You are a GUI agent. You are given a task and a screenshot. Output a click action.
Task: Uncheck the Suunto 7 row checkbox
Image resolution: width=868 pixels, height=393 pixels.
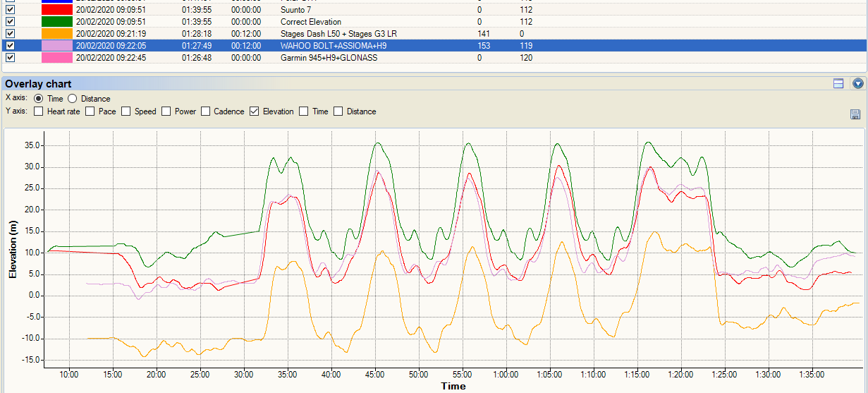coord(10,10)
